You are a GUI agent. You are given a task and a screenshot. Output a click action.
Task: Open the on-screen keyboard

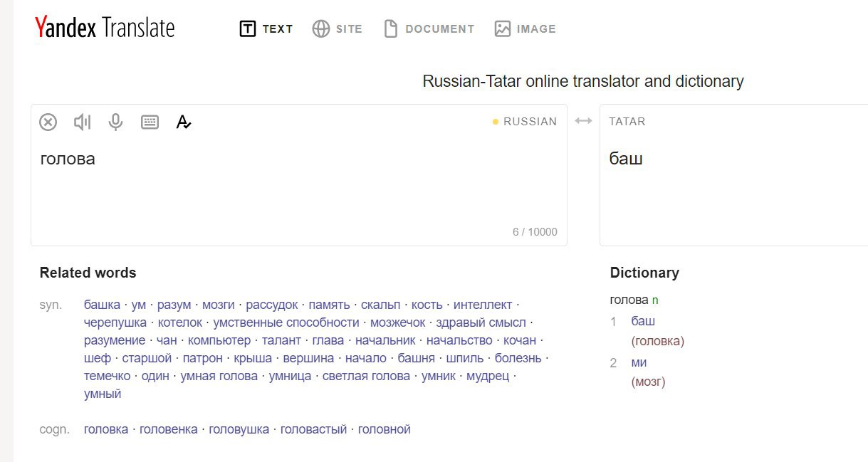(150, 122)
